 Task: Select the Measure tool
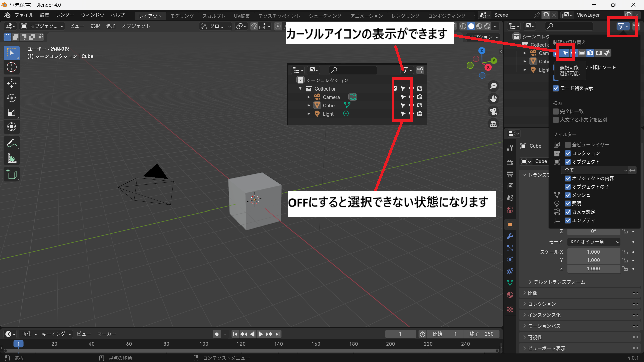point(12,158)
